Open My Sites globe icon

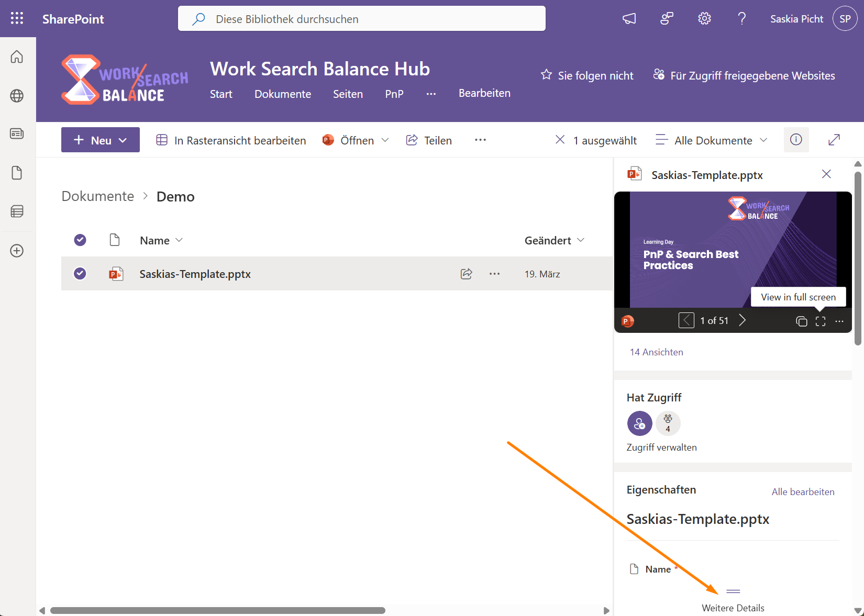(x=17, y=96)
